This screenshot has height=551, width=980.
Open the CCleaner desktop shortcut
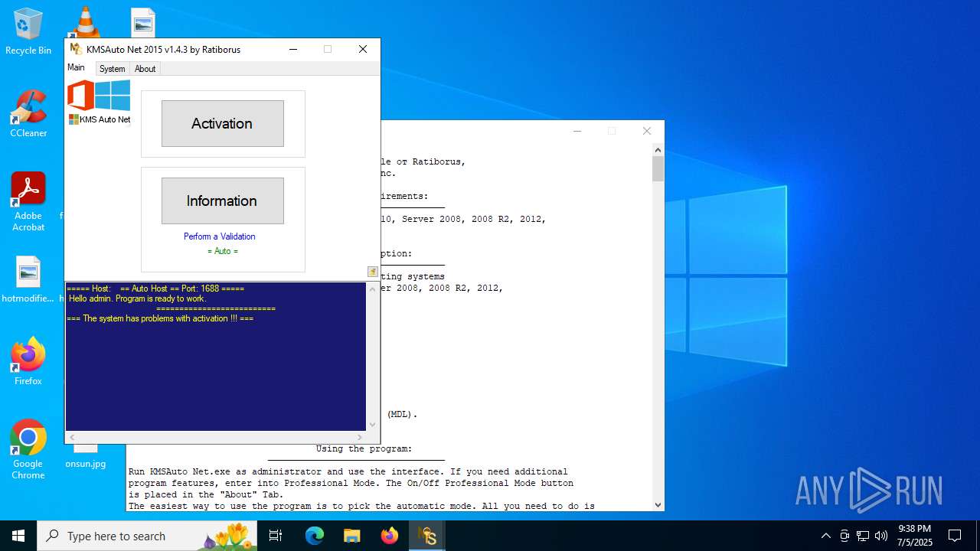(x=28, y=114)
